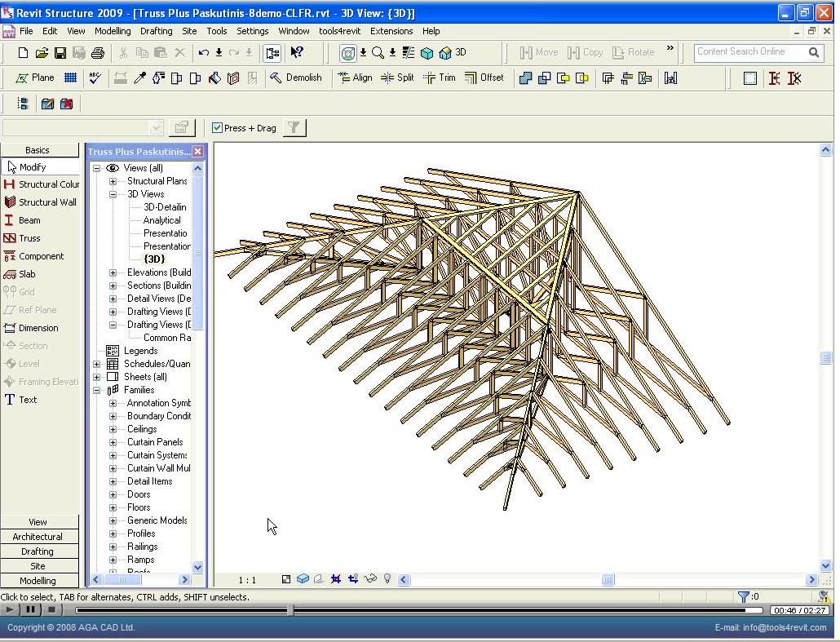Select the Beam tool
The width and height of the screenshot is (840, 642).
[22, 220]
